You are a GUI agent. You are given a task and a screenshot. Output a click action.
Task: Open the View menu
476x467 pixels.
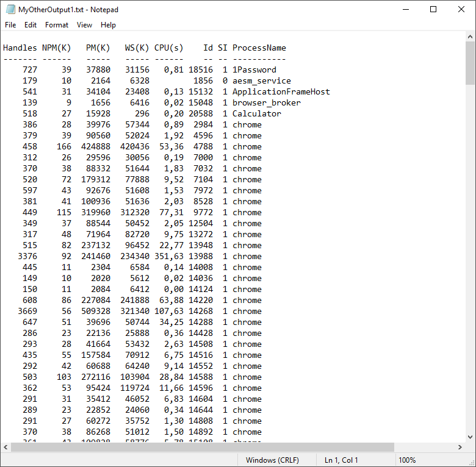point(84,25)
